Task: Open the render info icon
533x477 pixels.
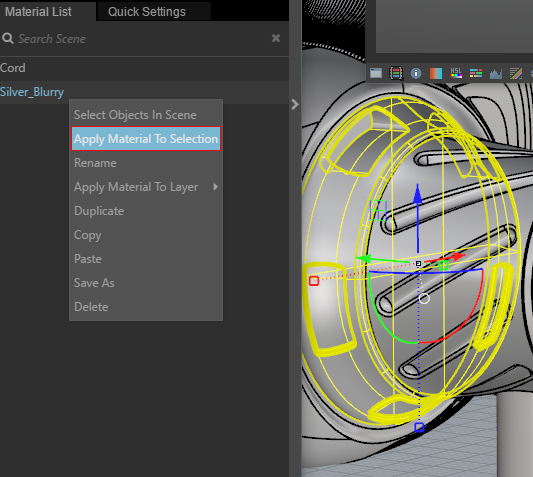Action: [416, 73]
